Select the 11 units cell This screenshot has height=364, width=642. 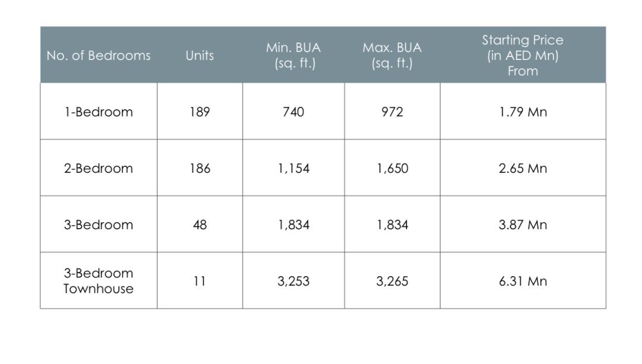(200, 281)
